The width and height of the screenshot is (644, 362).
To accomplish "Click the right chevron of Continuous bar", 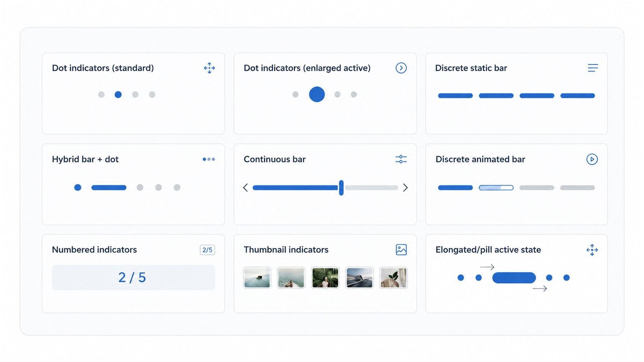I will tap(405, 188).
